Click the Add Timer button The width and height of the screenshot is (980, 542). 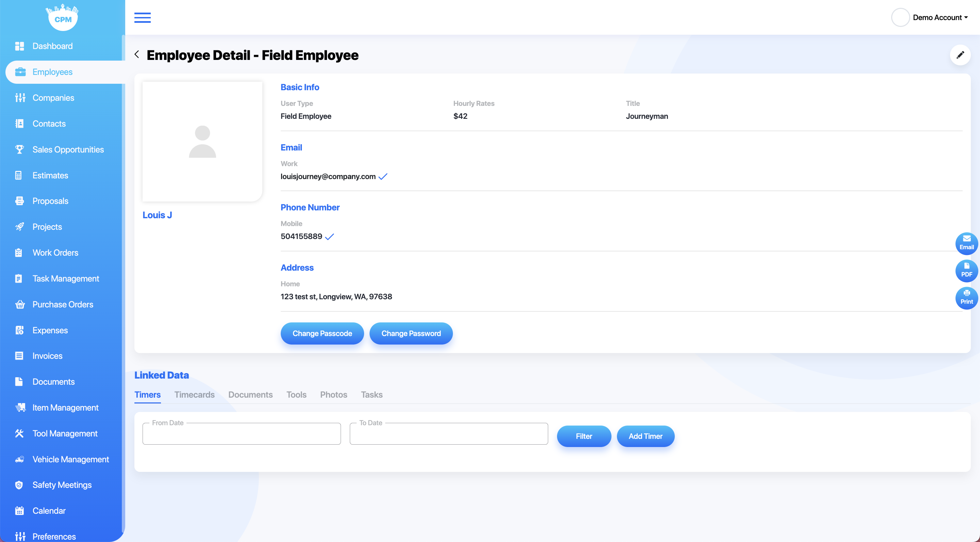click(x=646, y=436)
